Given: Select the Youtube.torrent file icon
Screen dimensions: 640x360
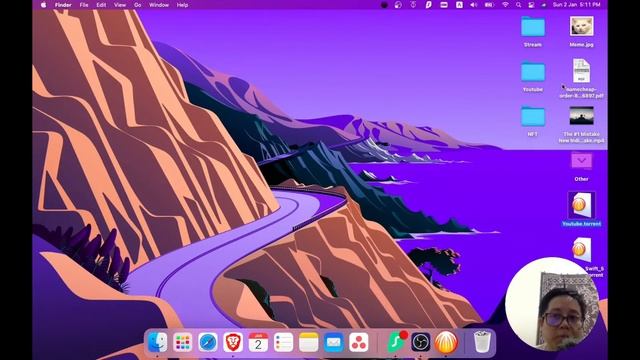Looking at the screenshot, I should point(581,205).
